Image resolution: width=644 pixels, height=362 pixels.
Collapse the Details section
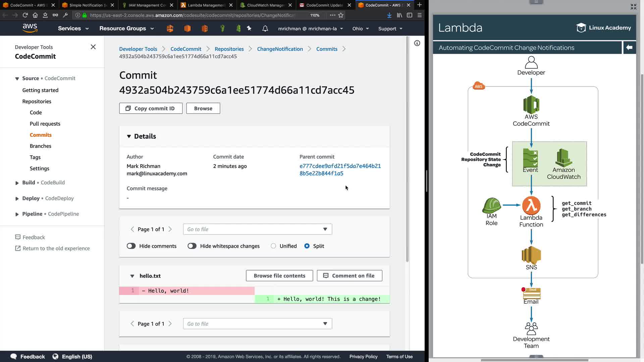(x=129, y=136)
